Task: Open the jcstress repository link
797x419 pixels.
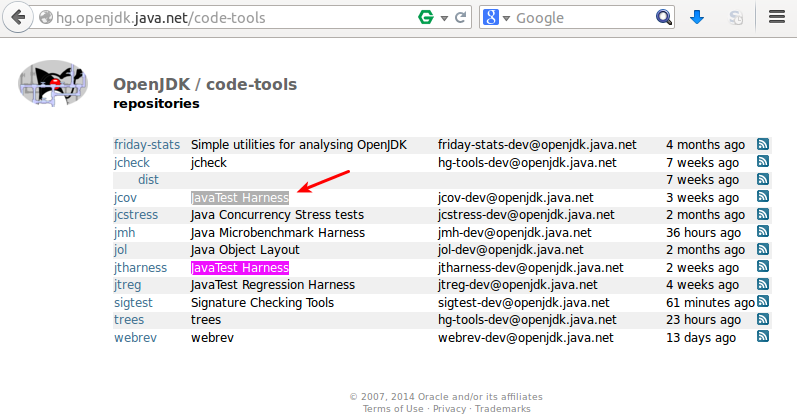Action: (x=134, y=215)
